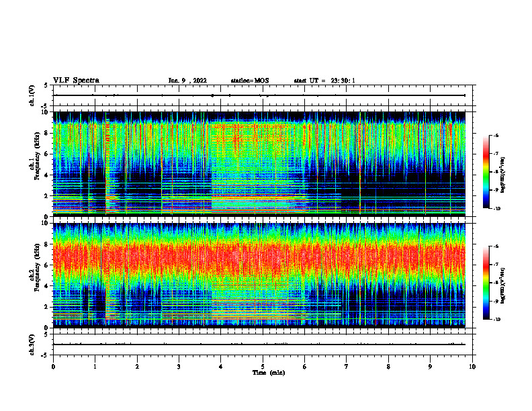
Task: Click the ch.1 voltage waveform trace
Action: pyautogui.click(x=259, y=95)
